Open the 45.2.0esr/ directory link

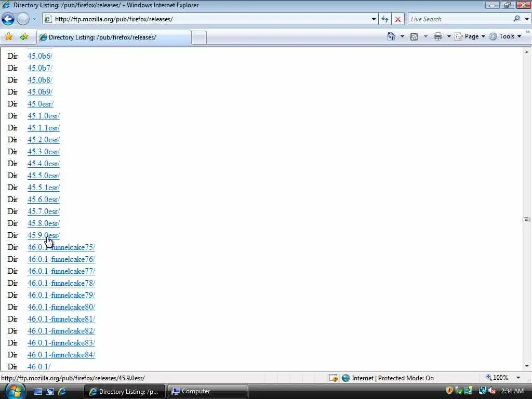44,139
